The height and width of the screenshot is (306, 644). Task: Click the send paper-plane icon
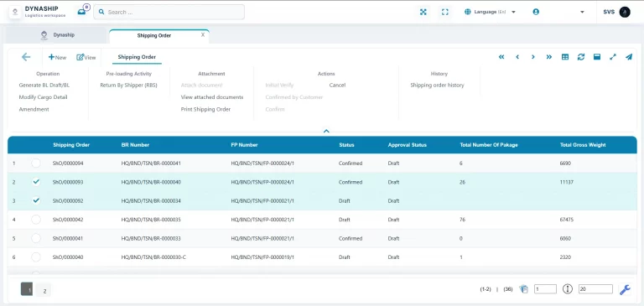tap(629, 57)
